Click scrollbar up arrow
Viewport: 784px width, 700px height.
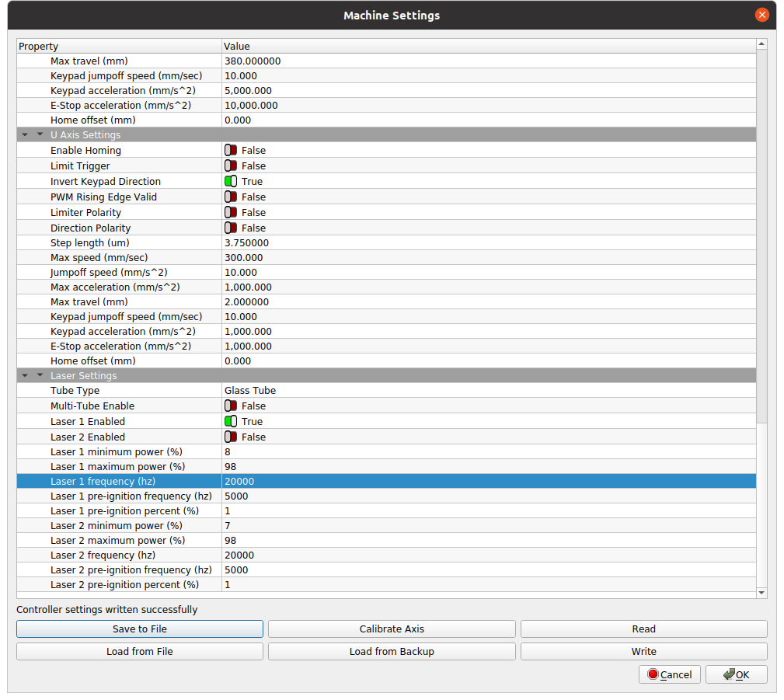761,44
